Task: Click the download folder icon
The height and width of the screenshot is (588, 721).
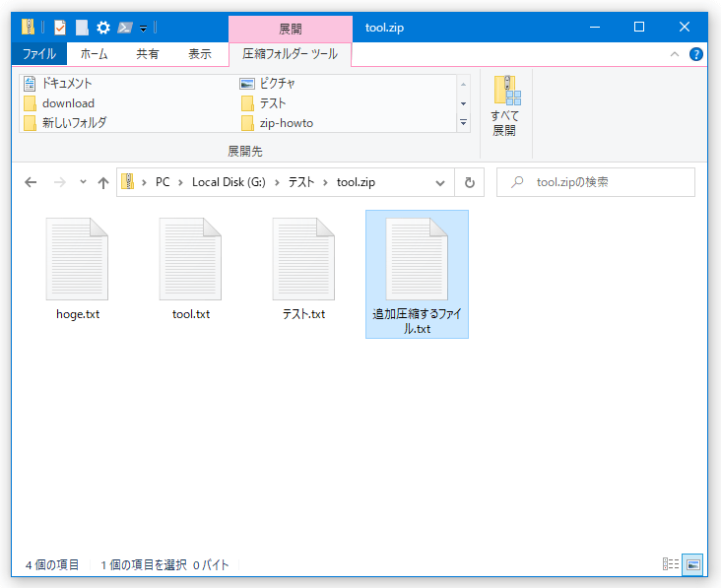Action: pyautogui.click(x=30, y=103)
